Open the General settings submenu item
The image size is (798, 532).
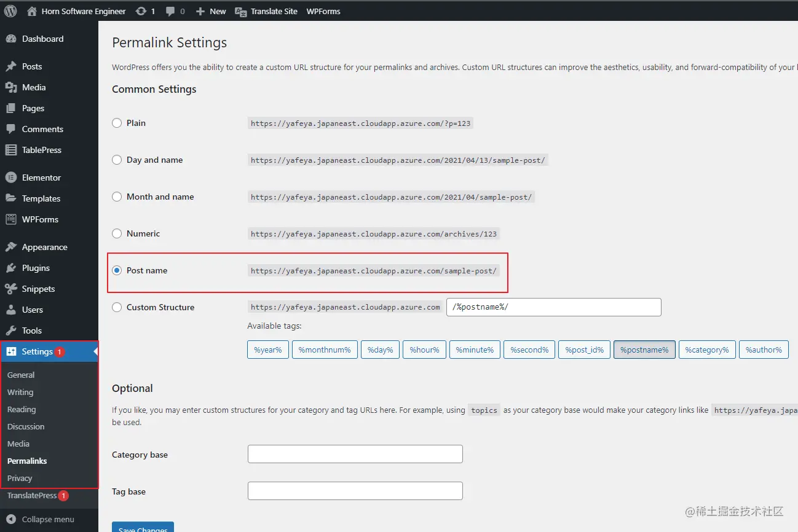pos(21,375)
